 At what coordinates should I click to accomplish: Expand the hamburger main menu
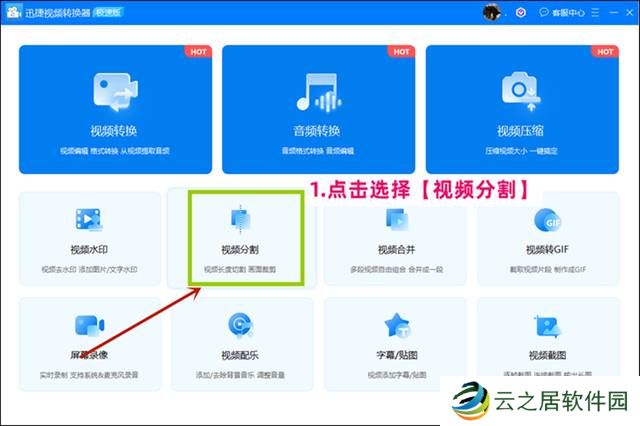(x=595, y=13)
